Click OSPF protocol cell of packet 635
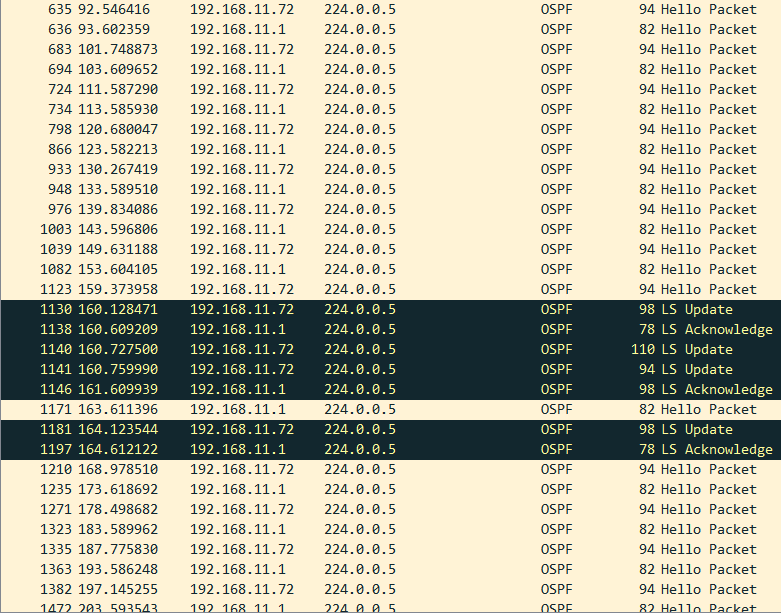Viewport: 781px width, 613px height. coord(556,9)
